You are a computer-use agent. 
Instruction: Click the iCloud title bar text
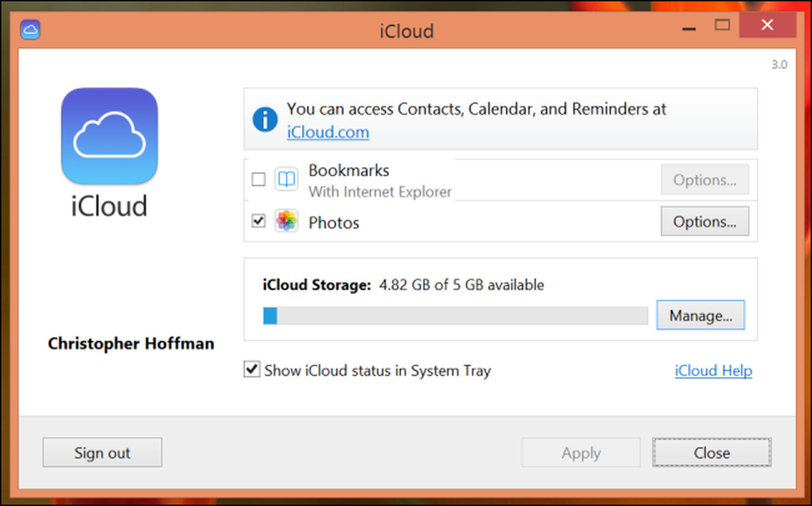(x=407, y=31)
